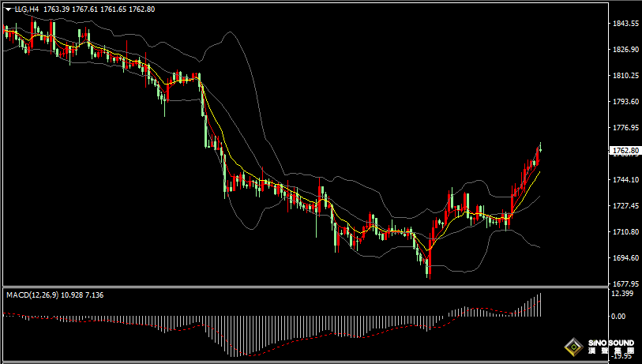The image size is (642, 364).
Task: Select the open price value 1763.39
Action: pyautogui.click(x=56, y=9)
